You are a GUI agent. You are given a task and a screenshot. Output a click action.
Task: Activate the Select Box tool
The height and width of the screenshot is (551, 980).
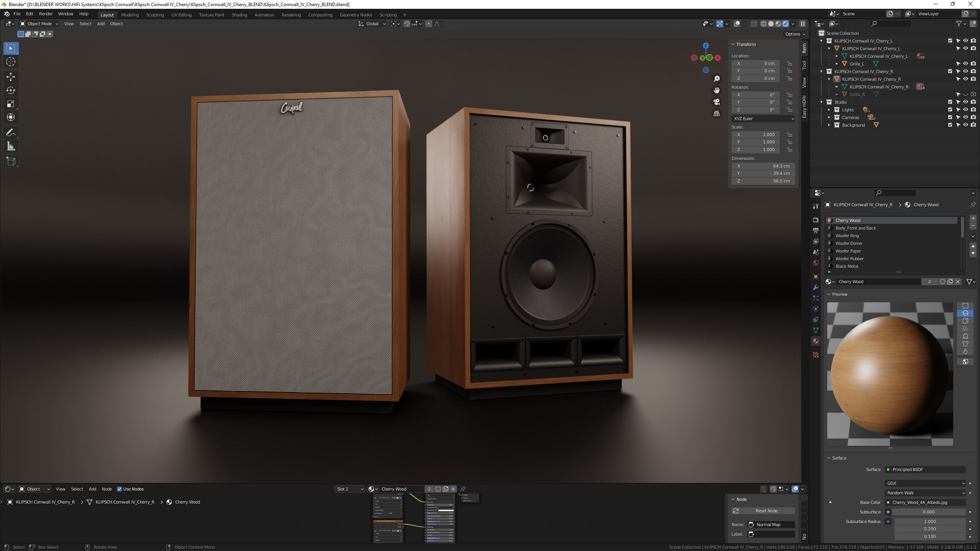[x=11, y=48]
